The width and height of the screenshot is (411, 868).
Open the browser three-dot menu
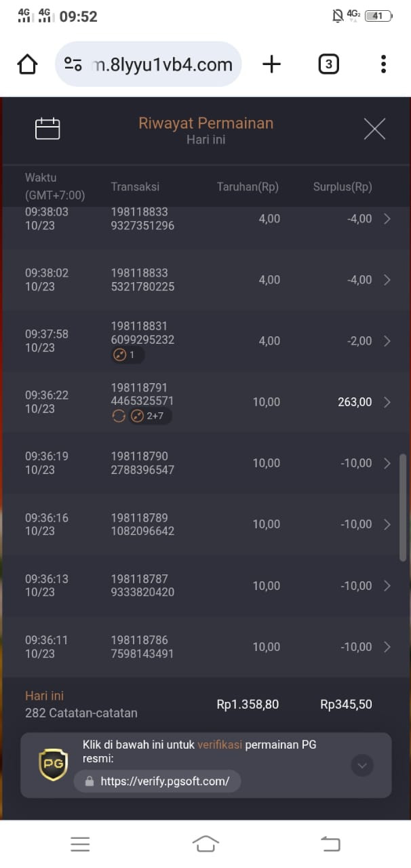(x=383, y=64)
